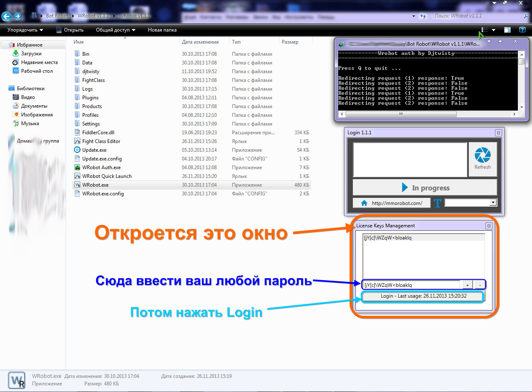Select the key entry in License Keys list
This screenshot has height=392, width=532.
[x=424, y=238]
